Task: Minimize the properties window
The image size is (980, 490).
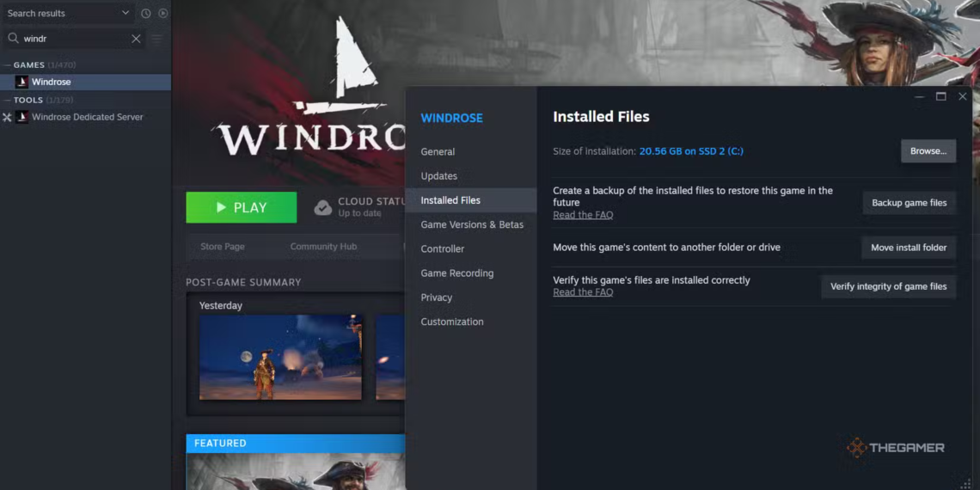Action: pyautogui.click(x=919, y=96)
